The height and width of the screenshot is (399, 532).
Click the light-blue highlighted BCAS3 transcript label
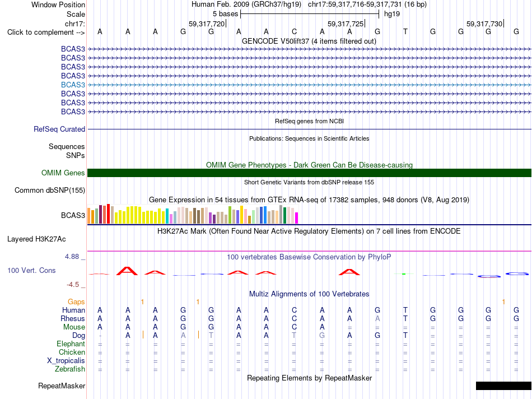[73, 85]
